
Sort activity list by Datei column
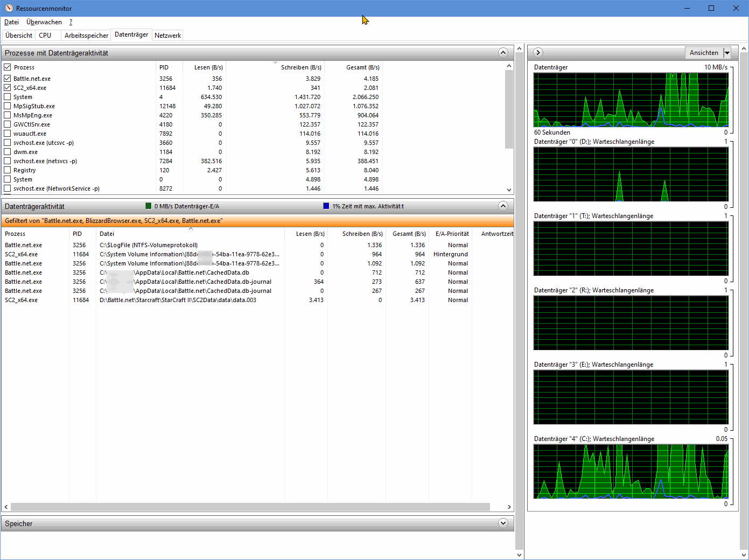[191, 234]
